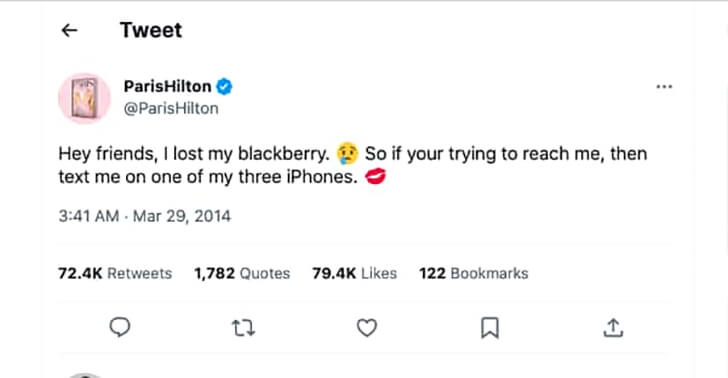Click the crying face emoji in tweet
This screenshot has height=378, width=728.
point(347,154)
